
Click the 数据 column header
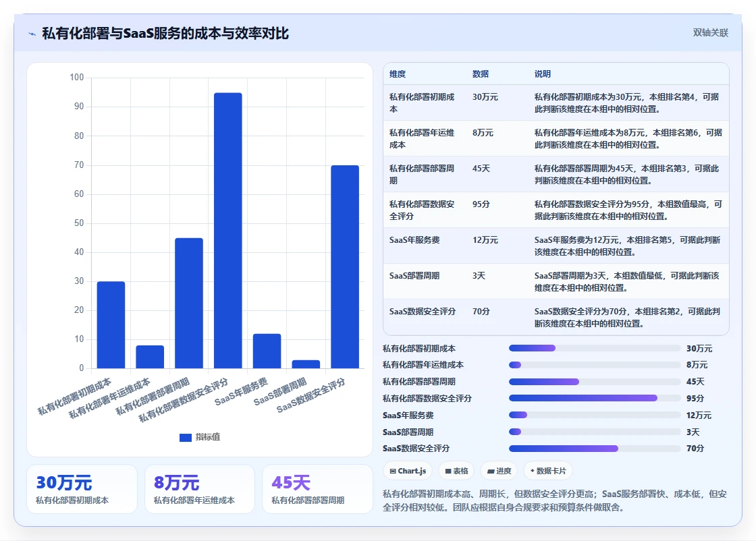coord(481,74)
